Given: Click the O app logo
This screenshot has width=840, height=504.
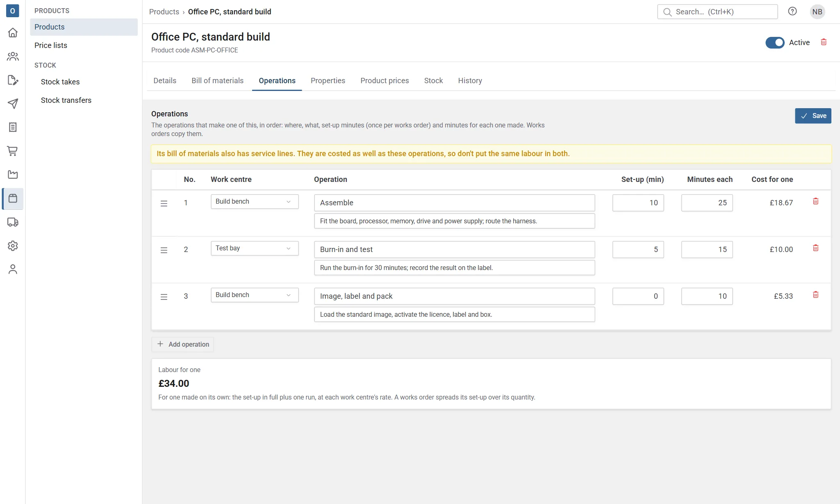Looking at the screenshot, I should [x=13, y=11].
